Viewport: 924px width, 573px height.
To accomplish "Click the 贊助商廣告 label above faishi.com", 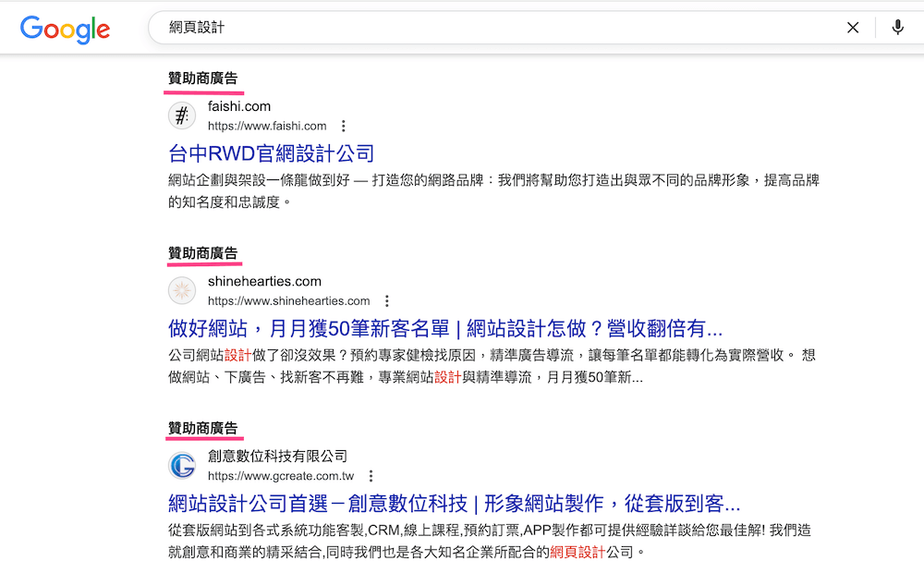I will (202, 79).
